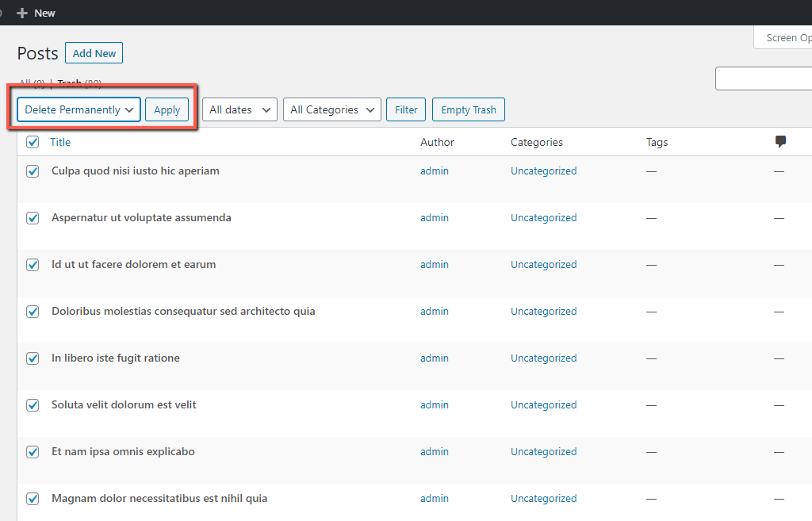Click the Filter button

pos(406,109)
